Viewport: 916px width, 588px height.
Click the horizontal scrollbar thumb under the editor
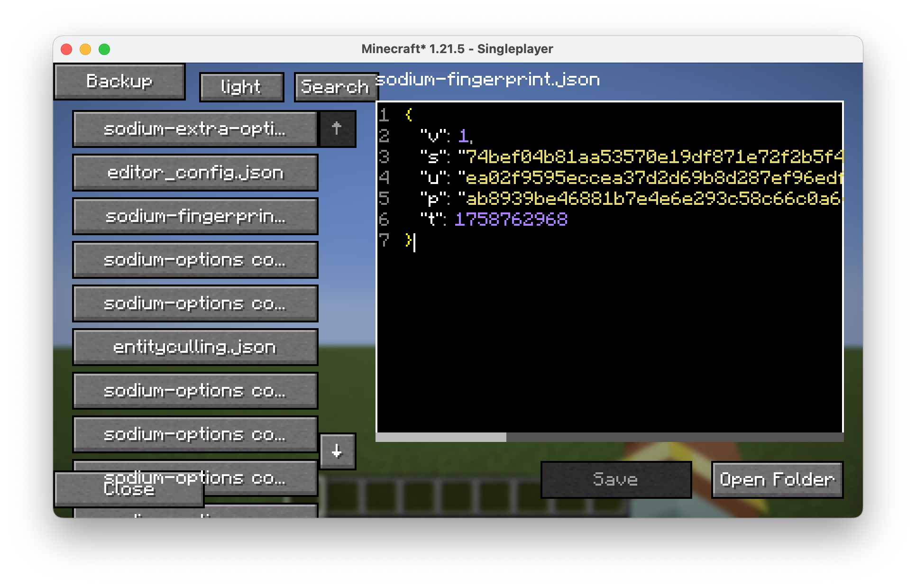click(x=441, y=437)
